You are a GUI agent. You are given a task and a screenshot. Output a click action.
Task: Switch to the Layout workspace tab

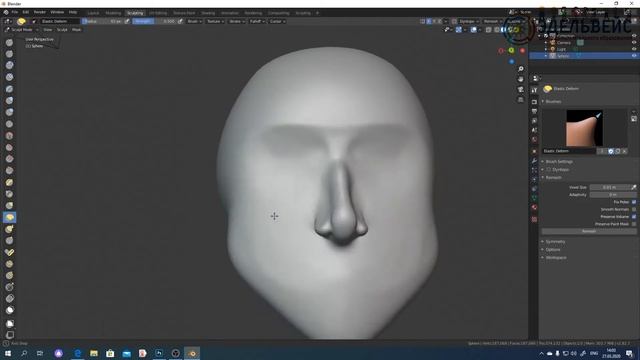click(x=93, y=13)
